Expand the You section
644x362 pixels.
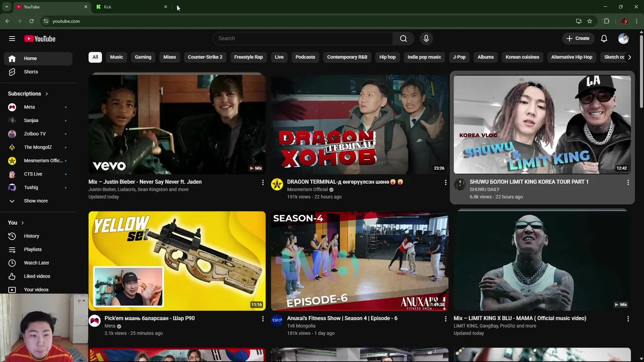pyautogui.click(x=16, y=223)
